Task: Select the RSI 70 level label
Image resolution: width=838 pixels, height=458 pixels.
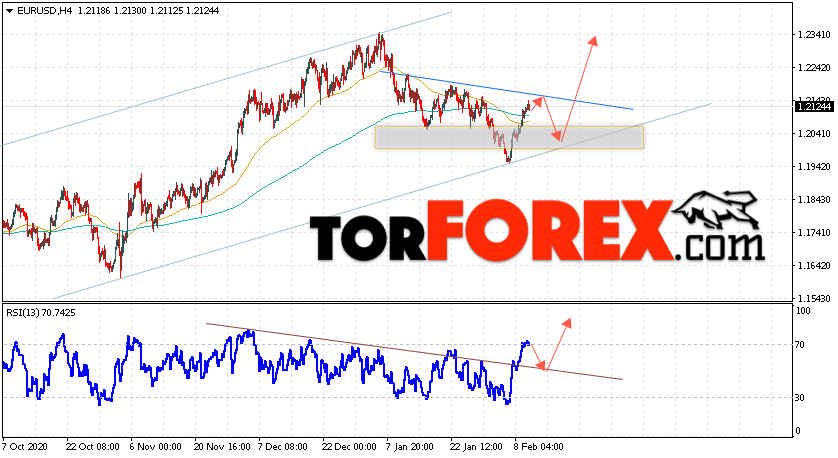Action: 800,345
